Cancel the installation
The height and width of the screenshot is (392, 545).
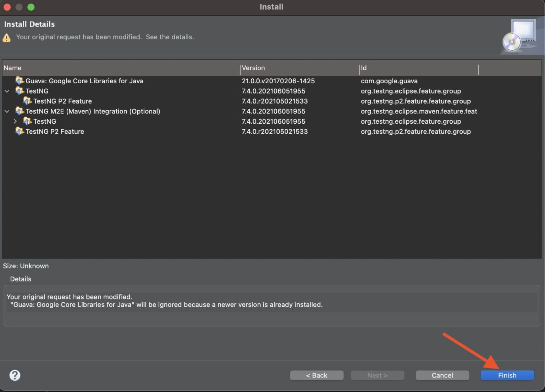[442, 375]
